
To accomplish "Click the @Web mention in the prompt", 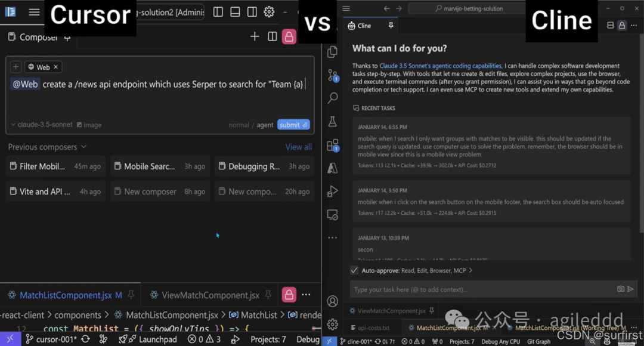I will tap(25, 84).
